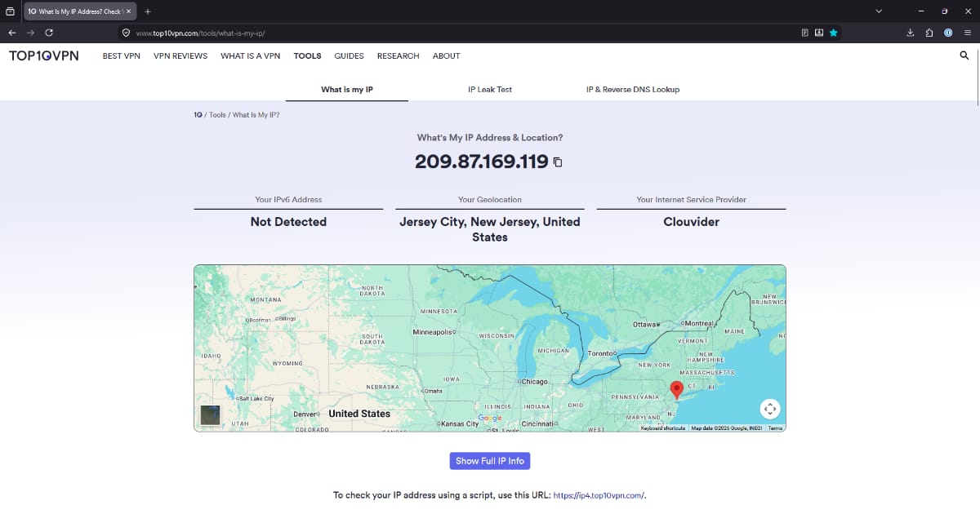
Task: Click the picture-in-picture icon in address bar
Action: 819,33
